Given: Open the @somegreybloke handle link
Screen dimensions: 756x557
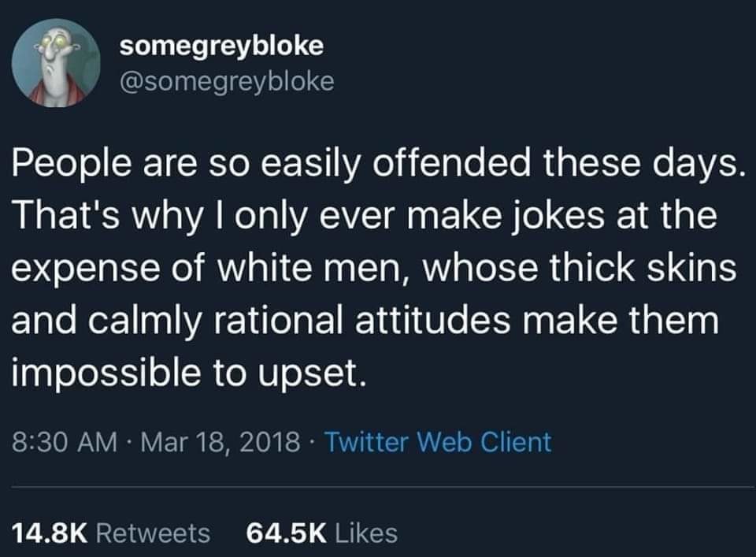Looking at the screenshot, I should pyautogui.click(x=226, y=81).
